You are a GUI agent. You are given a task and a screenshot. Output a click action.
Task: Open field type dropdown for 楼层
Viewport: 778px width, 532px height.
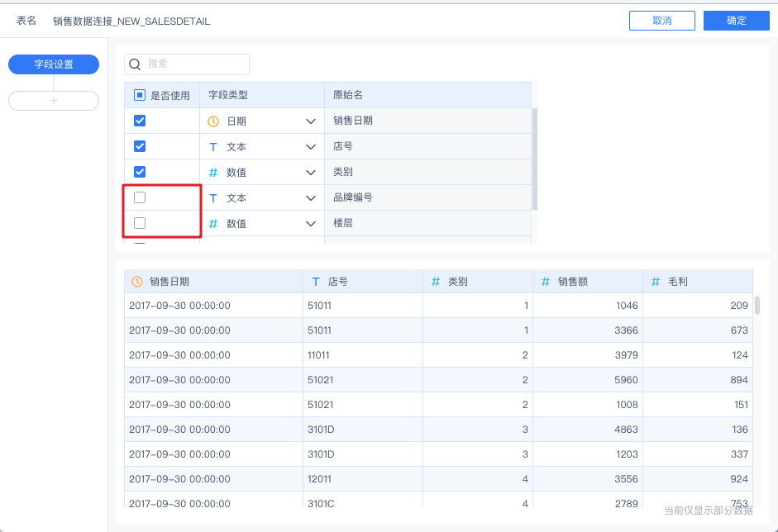point(311,224)
